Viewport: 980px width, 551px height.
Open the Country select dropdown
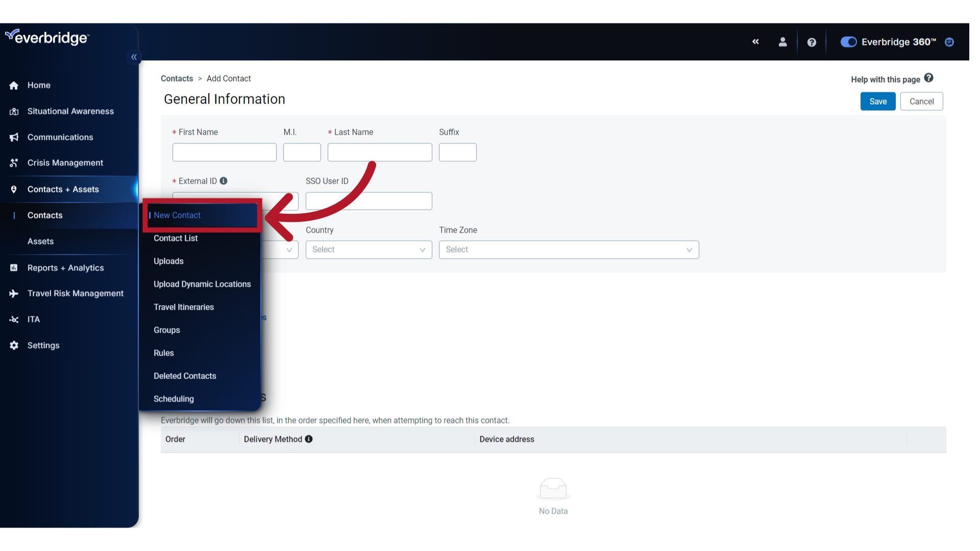pyautogui.click(x=369, y=249)
